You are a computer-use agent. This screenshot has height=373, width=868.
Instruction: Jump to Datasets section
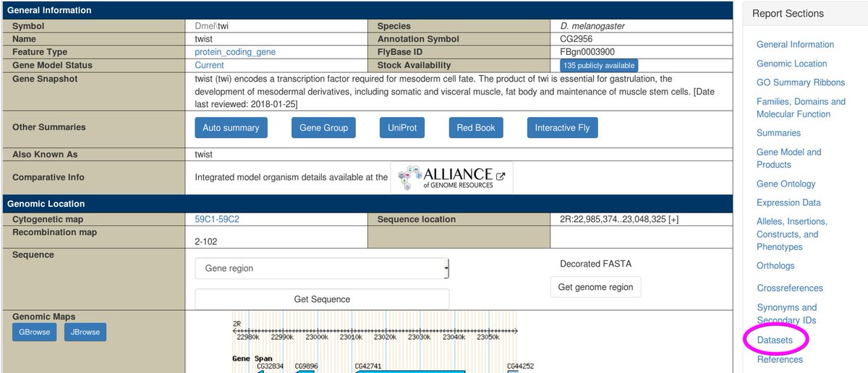coord(775,340)
